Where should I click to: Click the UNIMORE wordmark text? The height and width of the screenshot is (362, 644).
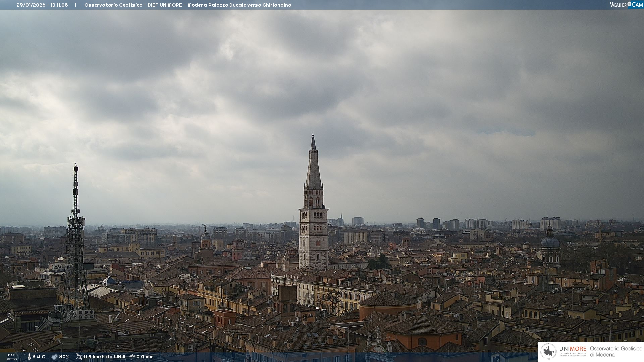tap(573, 349)
